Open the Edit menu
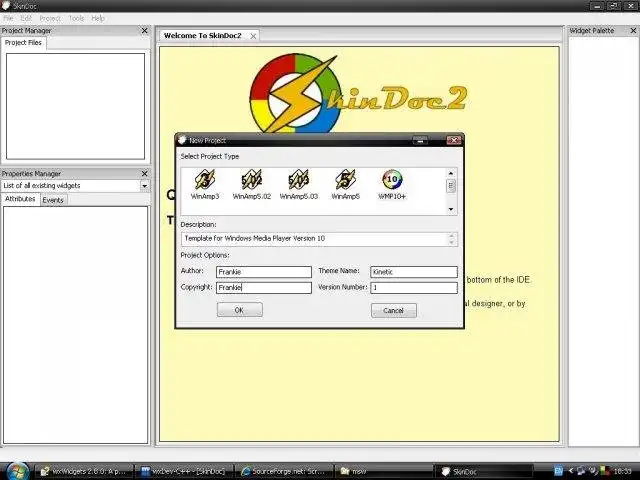This screenshot has height=480, width=640. tap(26, 18)
